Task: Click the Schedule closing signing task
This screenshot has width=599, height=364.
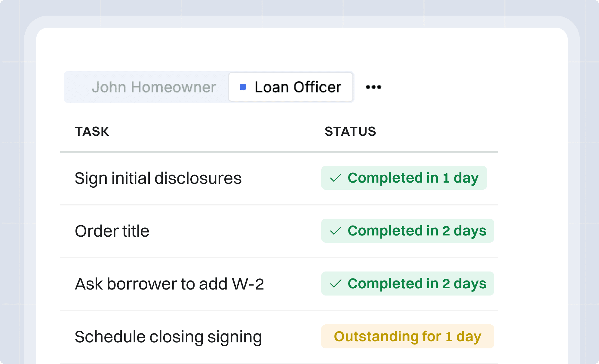Action: pyautogui.click(x=168, y=336)
